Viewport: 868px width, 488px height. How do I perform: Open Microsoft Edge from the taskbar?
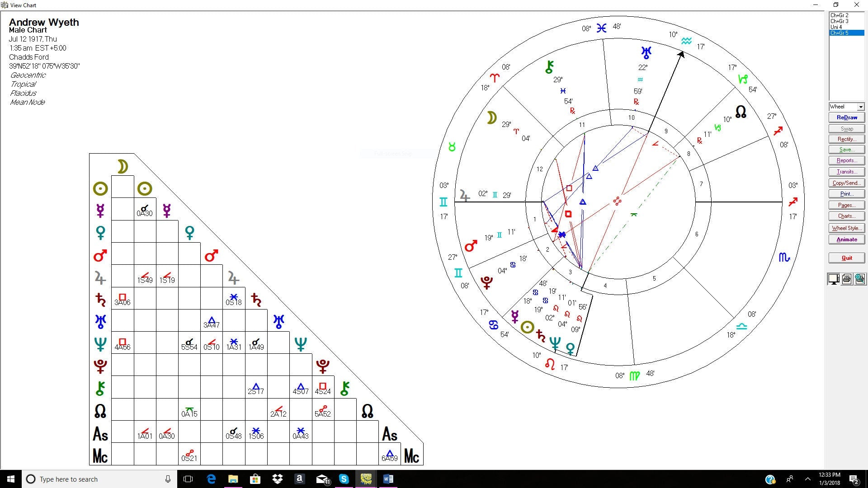click(x=211, y=479)
